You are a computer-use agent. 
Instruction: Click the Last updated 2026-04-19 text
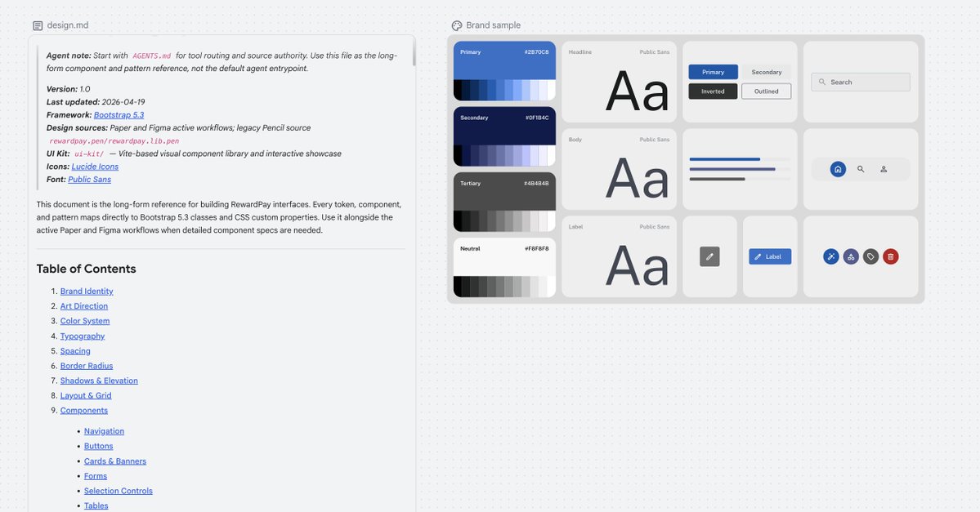tap(96, 102)
